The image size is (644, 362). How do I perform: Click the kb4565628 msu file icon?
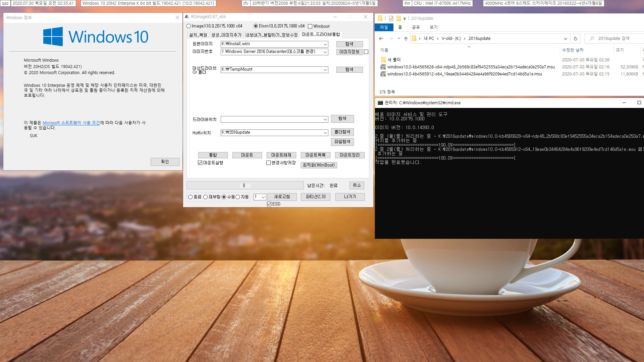(x=383, y=67)
